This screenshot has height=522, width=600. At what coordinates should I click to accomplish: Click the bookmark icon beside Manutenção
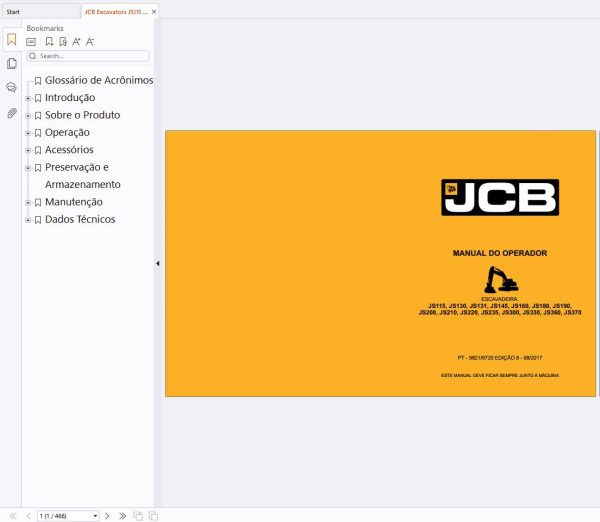[38, 202]
